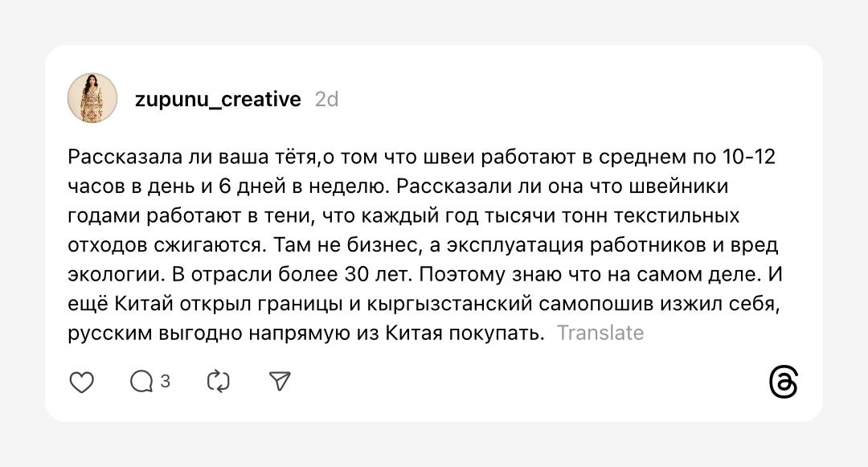This screenshot has width=868, height=467.
Task: Open the zupunu_creative username link
Action: pyautogui.click(x=218, y=99)
